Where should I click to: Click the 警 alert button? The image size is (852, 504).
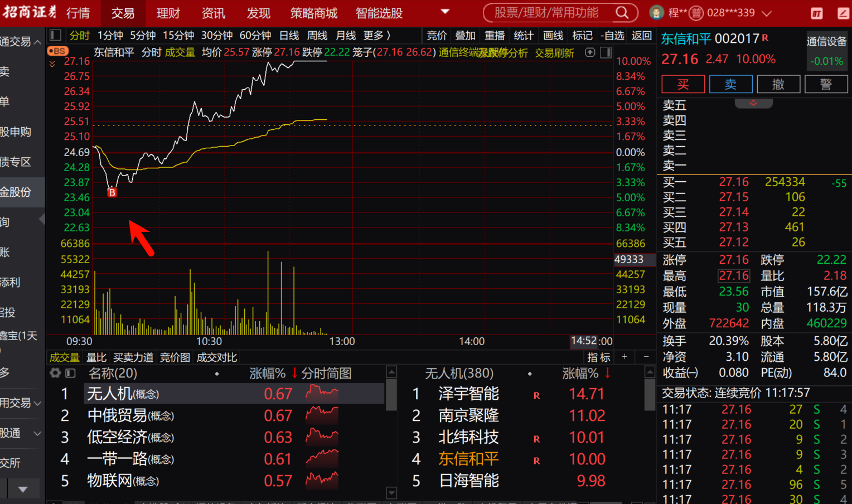[826, 84]
